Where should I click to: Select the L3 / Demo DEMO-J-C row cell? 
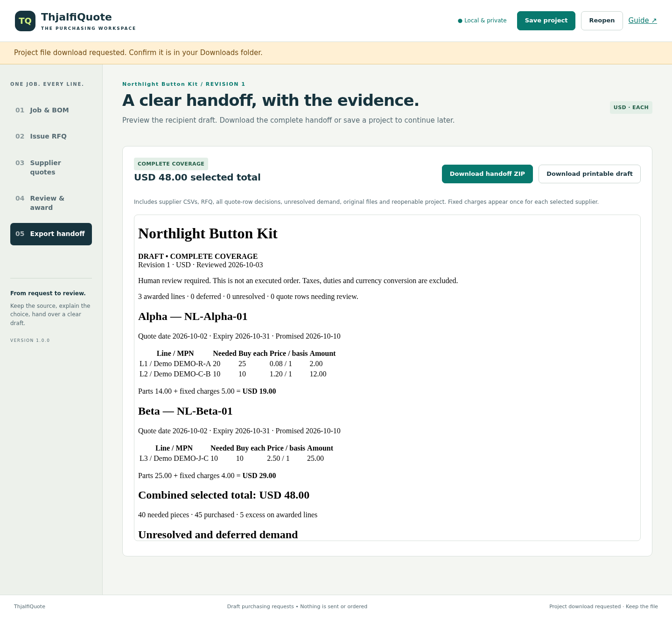(x=174, y=458)
